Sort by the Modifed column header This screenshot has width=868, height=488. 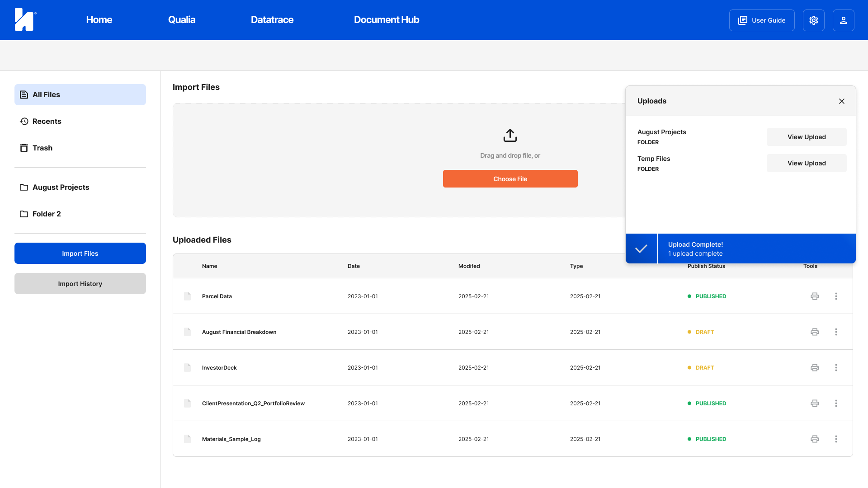[x=469, y=266]
